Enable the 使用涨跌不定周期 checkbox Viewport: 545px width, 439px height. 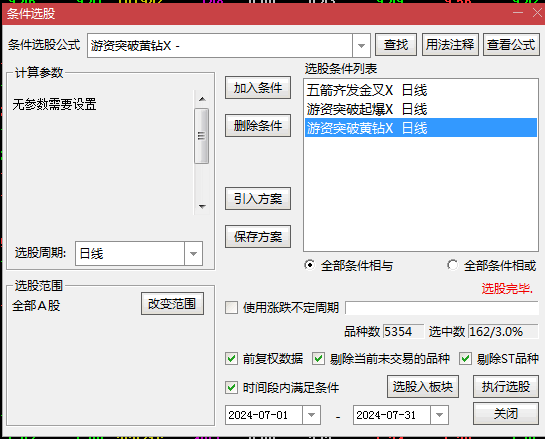click(231, 308)
